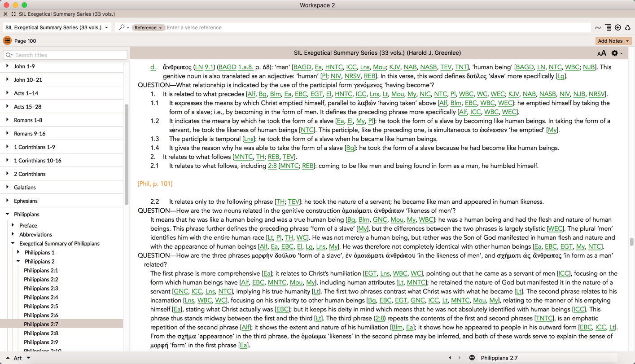Expand the Galatians entry

pyautogui.click(x=7, y=188)
